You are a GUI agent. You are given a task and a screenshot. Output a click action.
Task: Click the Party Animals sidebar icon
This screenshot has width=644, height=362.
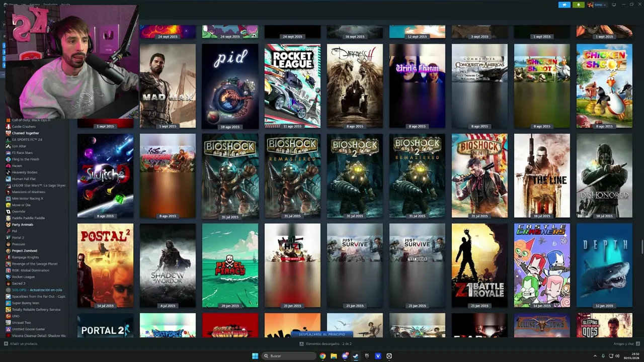coord(8,225)
